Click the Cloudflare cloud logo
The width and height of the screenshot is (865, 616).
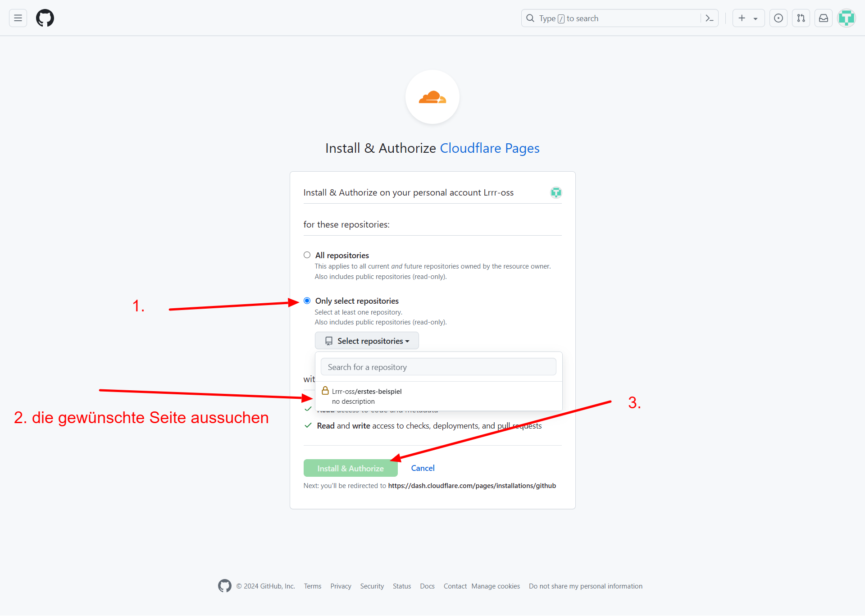(x=432, y=97)
